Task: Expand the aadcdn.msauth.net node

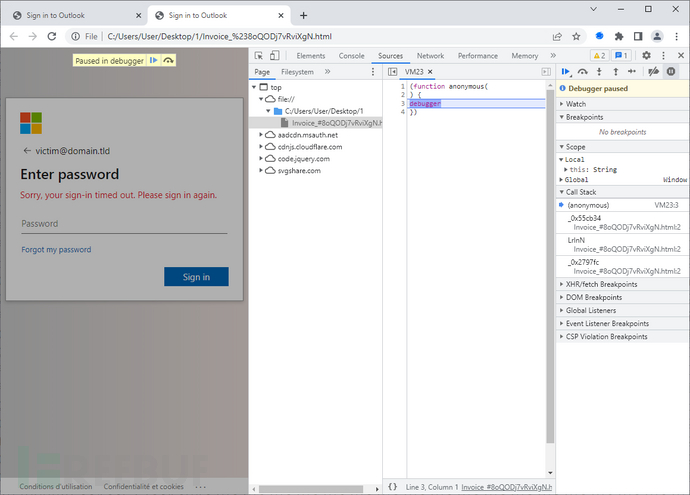Action: 261,135
